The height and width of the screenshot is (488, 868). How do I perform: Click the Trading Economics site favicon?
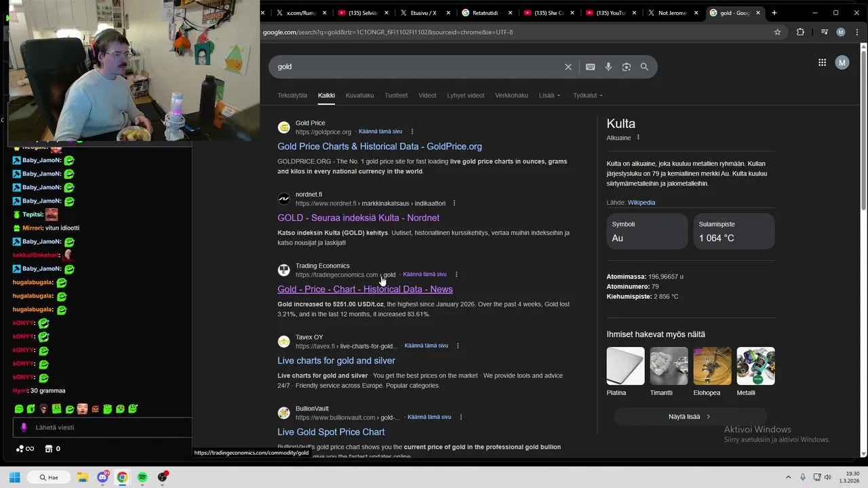(284, 270)
